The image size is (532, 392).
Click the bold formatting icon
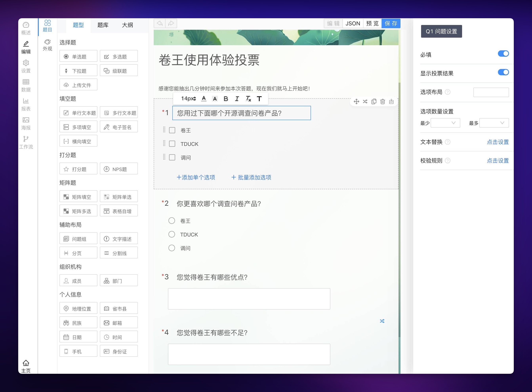226,99
